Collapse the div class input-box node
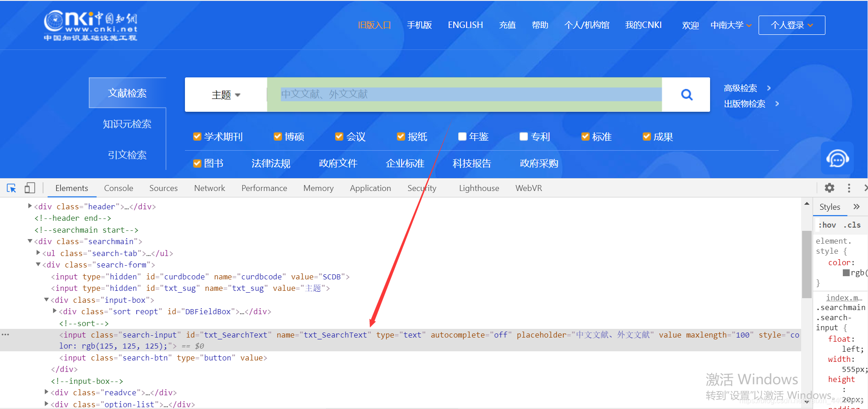This screenshot has height=409, width=868. pos(46,300)
